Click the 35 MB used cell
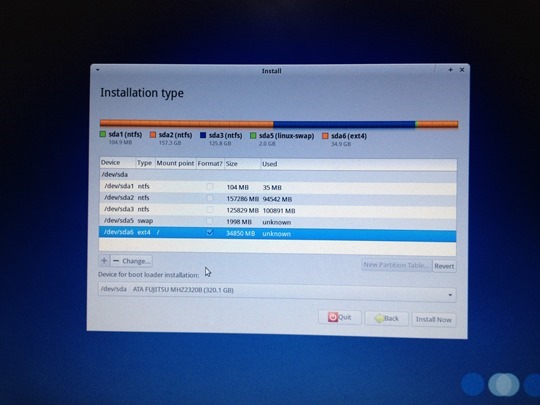Viewport: 540px width, 405px height. tap(272, 187)
